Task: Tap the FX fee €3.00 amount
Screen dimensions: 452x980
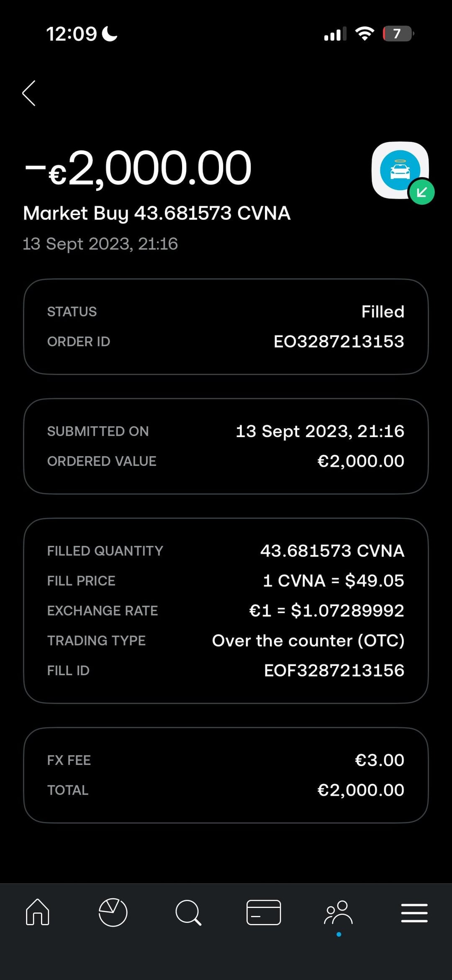Action: coord(379,760)
